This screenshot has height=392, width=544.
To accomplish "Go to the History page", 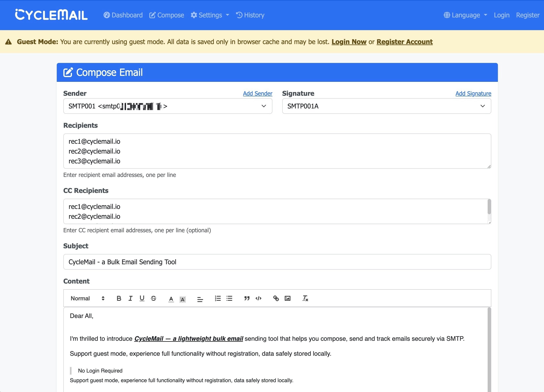I will tap(250, 15).
